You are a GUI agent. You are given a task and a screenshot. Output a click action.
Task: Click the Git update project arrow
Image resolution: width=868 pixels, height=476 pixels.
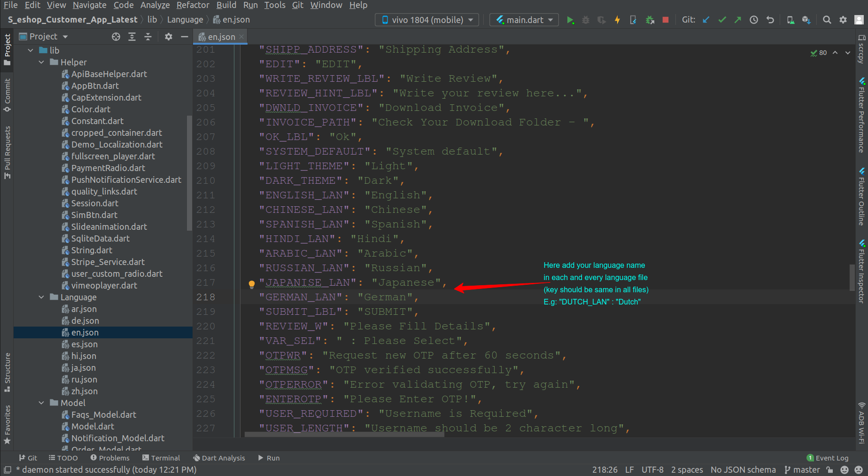pos(706,20)
